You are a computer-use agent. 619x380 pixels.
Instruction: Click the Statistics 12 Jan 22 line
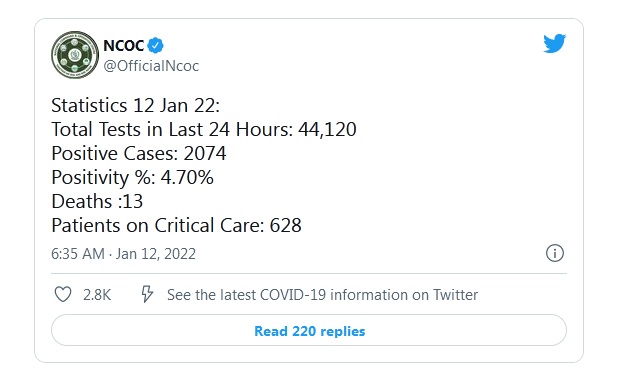[135, 106]
